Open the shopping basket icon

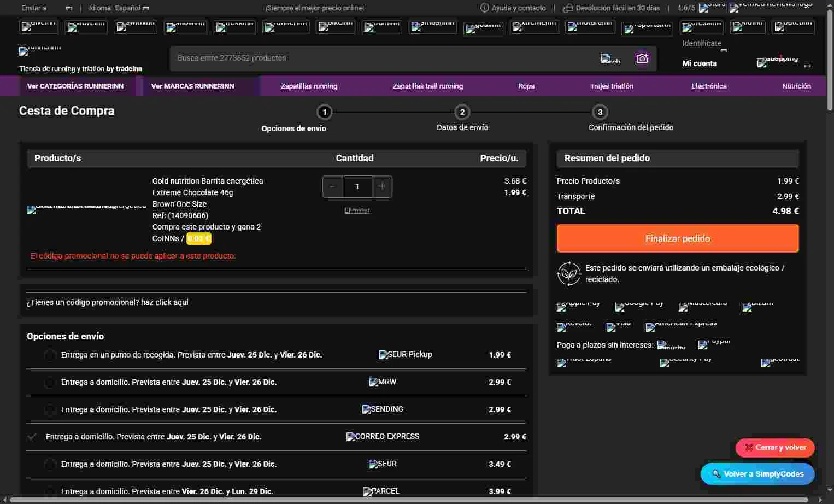(x=777, y=62)
